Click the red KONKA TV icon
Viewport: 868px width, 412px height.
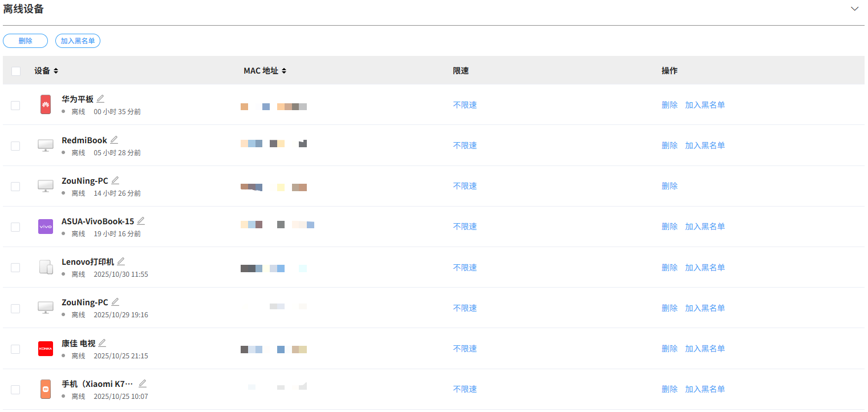(x=46, y=349)
